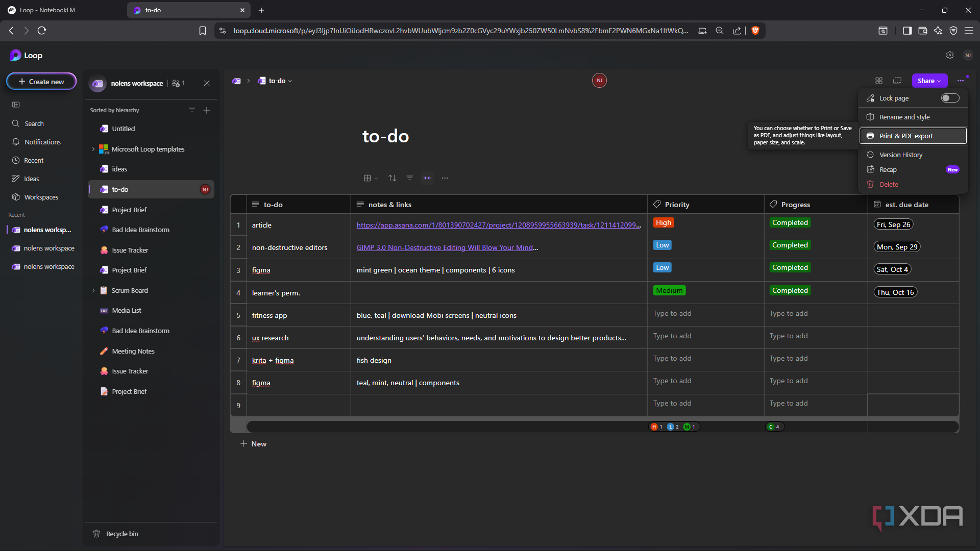The height and width of the screenshot is (551, 980).
Task: Open Version History from the menu
Action: (913, 155)
